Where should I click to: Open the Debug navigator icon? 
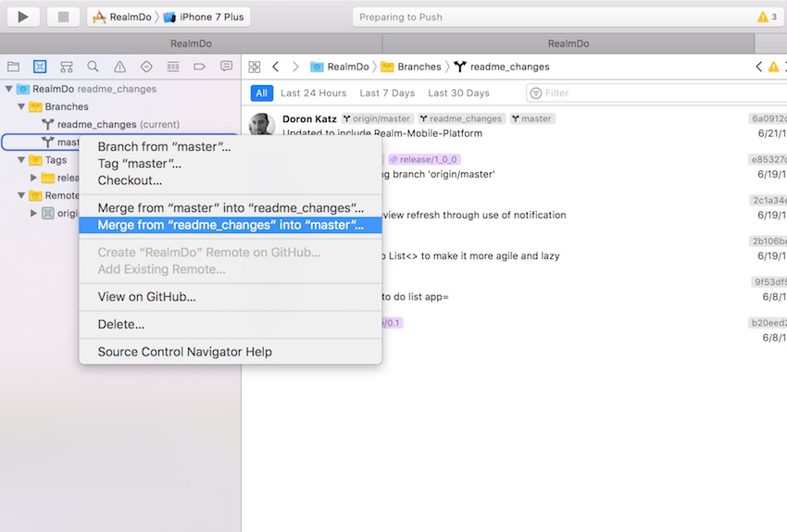173,67
